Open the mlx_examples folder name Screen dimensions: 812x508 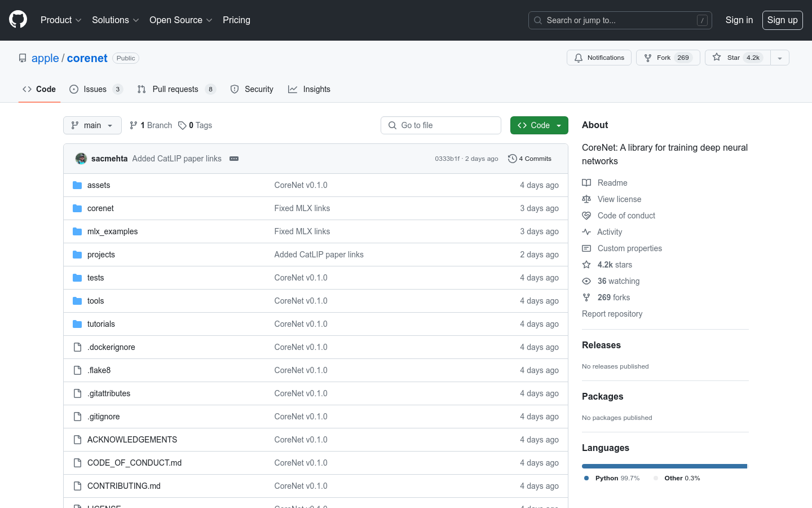tap(112, 231)
